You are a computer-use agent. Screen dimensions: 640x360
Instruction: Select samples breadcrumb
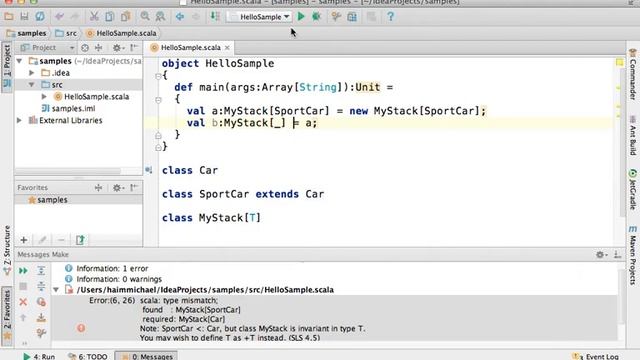[27, 33]
